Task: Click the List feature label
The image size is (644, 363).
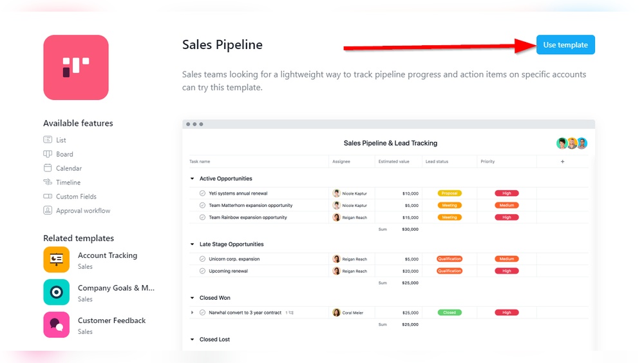Action: click(61, 140)
